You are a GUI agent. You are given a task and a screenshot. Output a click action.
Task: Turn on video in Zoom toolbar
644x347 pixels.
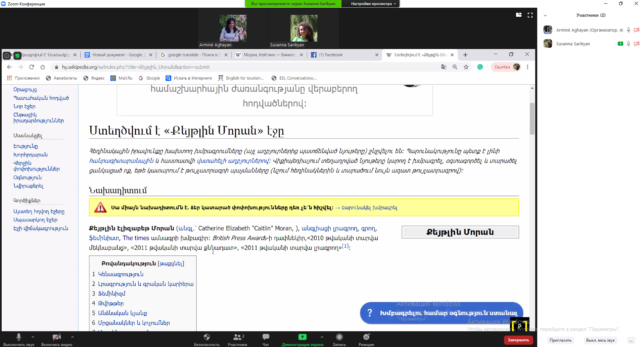click(x=56, y=339)
